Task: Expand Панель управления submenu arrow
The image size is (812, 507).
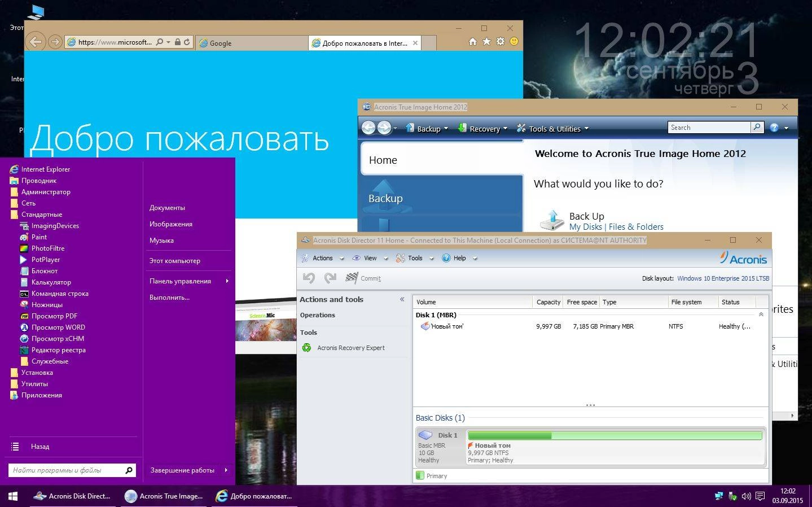Action: (x=227, y=281)
